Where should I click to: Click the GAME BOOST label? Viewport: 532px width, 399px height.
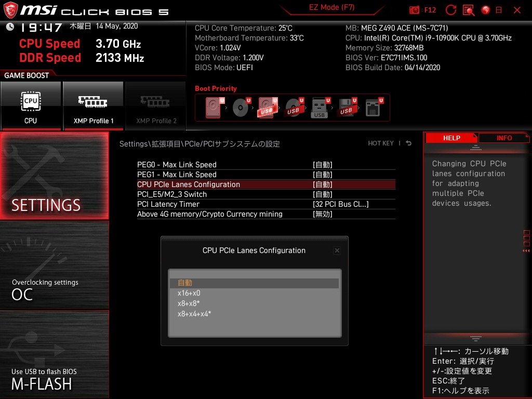pos(26,75)
